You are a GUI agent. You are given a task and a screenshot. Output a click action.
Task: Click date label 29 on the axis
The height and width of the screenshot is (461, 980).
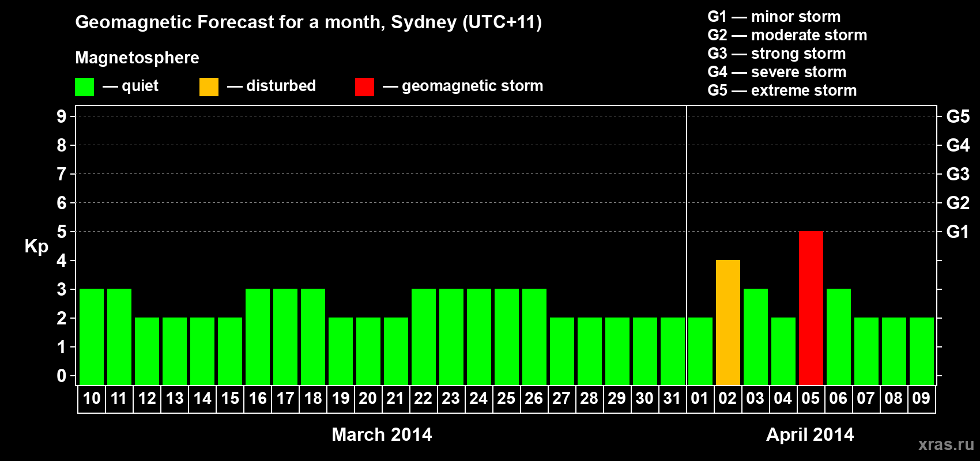tap(617, 398)
